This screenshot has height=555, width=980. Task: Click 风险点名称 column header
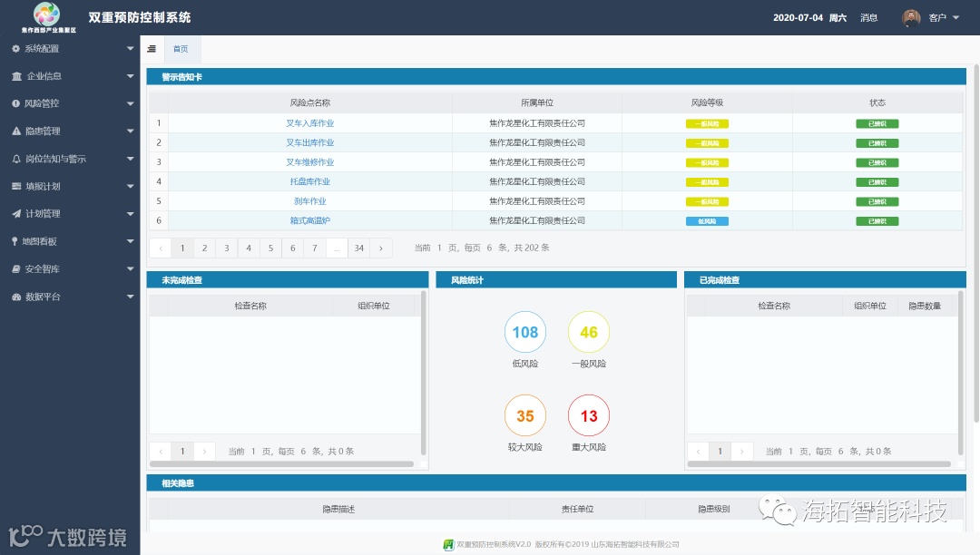pyautogui.click(x=310, y=103)
